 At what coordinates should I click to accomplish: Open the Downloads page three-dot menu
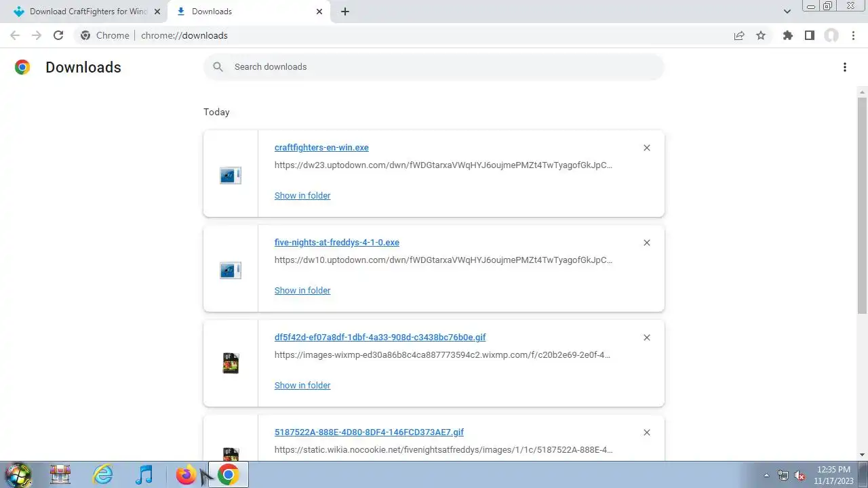[845, 67]
